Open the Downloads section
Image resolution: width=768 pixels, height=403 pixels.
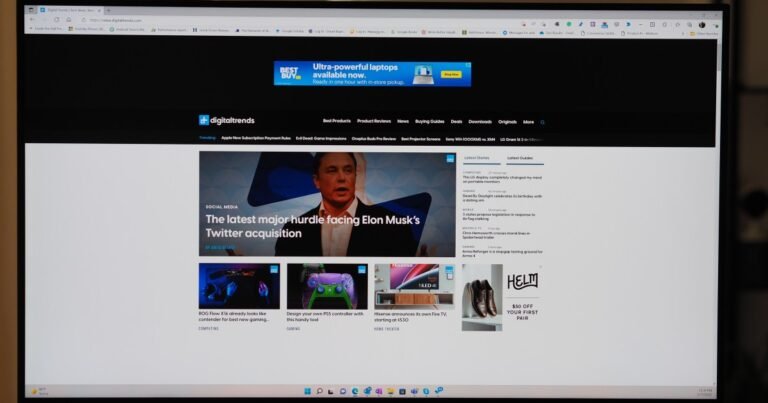pos(480,122)
